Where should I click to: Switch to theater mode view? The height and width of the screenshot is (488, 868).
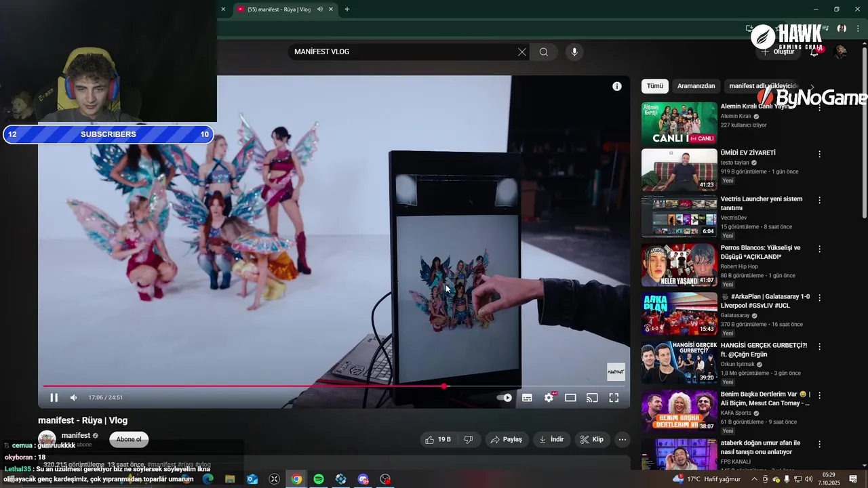(570, 398)
